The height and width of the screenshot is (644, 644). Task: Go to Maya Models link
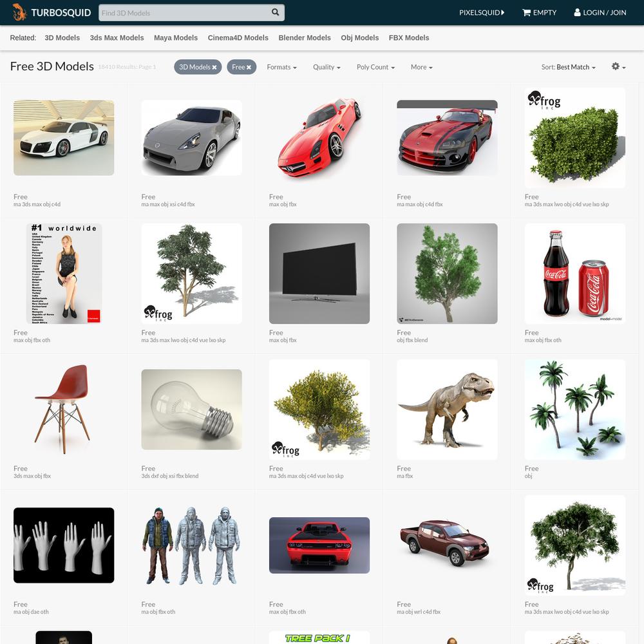(x=176, y=38)
